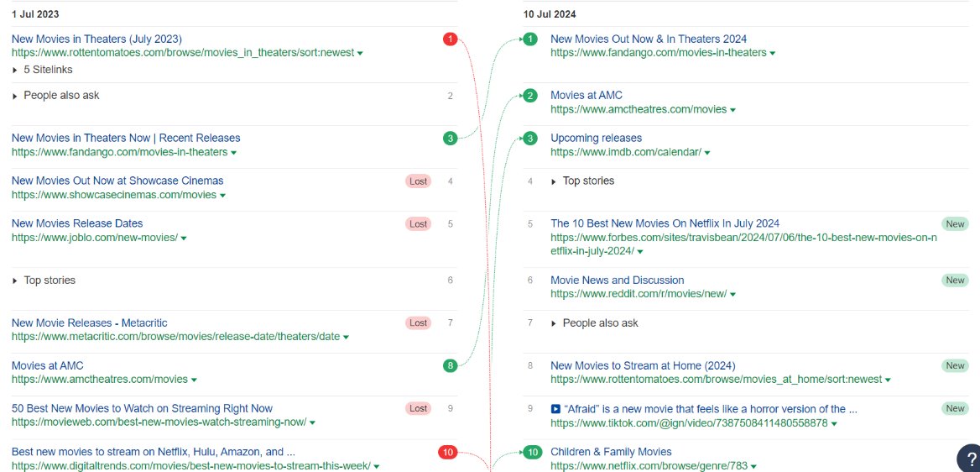
Task: Click New badge on Forbes row
Action: pyautogui.click(x=955, y=224)
